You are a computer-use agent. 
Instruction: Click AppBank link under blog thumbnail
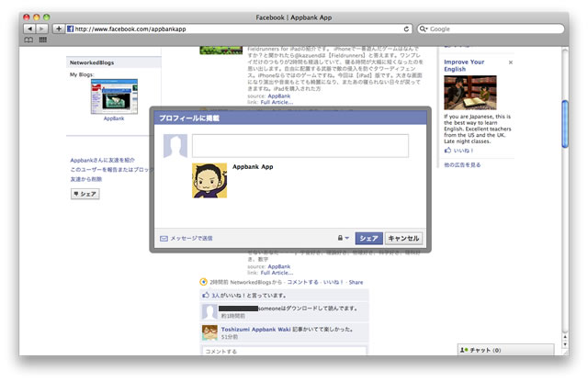click(x=114, y=118)
